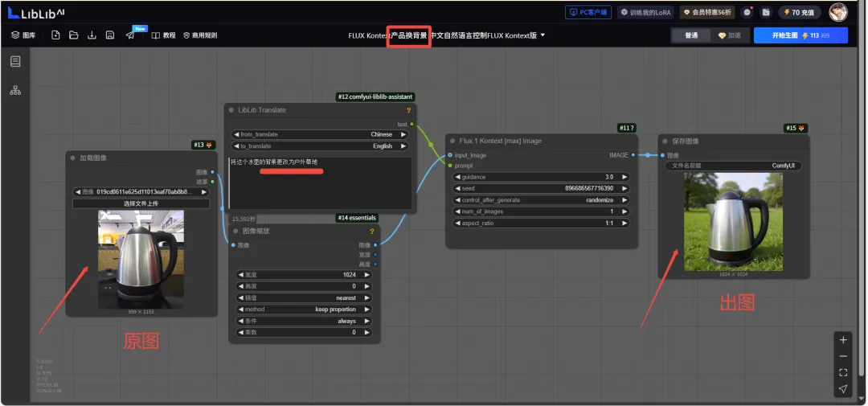Click the open folder icon in toolbar
Screen dimensions: 868x406
74,35
